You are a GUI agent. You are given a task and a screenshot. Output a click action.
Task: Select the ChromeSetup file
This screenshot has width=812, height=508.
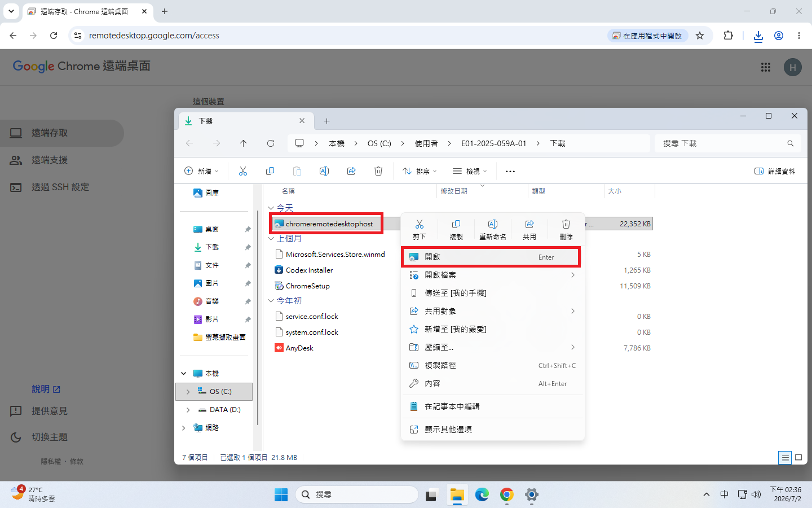pyautogui.click(x=307, y=286)
